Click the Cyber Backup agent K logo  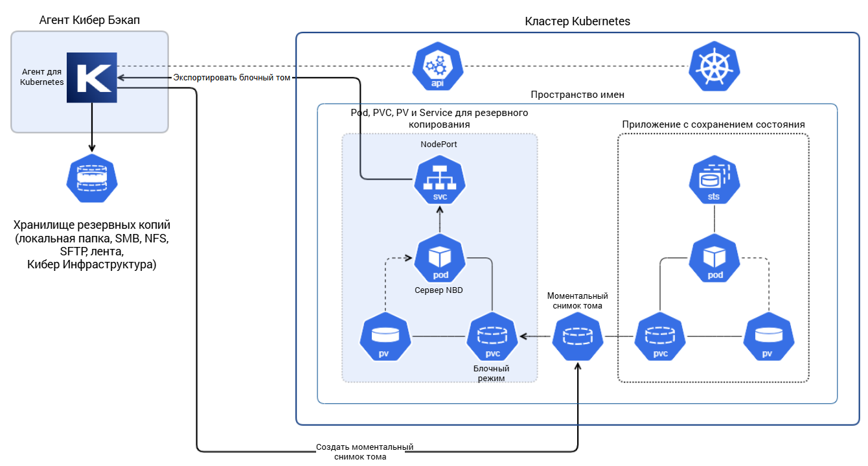pyautogui.click(x=92, y=77)
